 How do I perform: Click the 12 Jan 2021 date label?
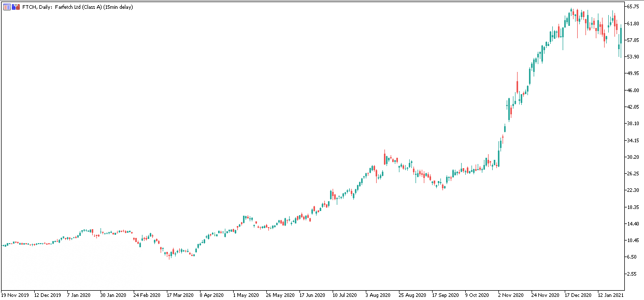(611, 295)
